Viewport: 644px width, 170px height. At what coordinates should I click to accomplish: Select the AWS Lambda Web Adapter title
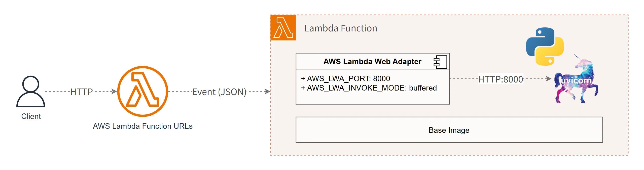[x=372, y=62]
